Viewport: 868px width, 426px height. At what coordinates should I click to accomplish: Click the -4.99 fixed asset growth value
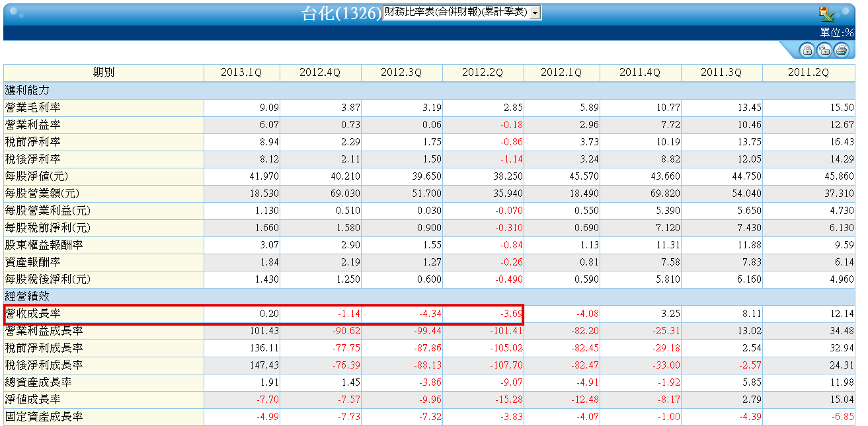[267, 417]
